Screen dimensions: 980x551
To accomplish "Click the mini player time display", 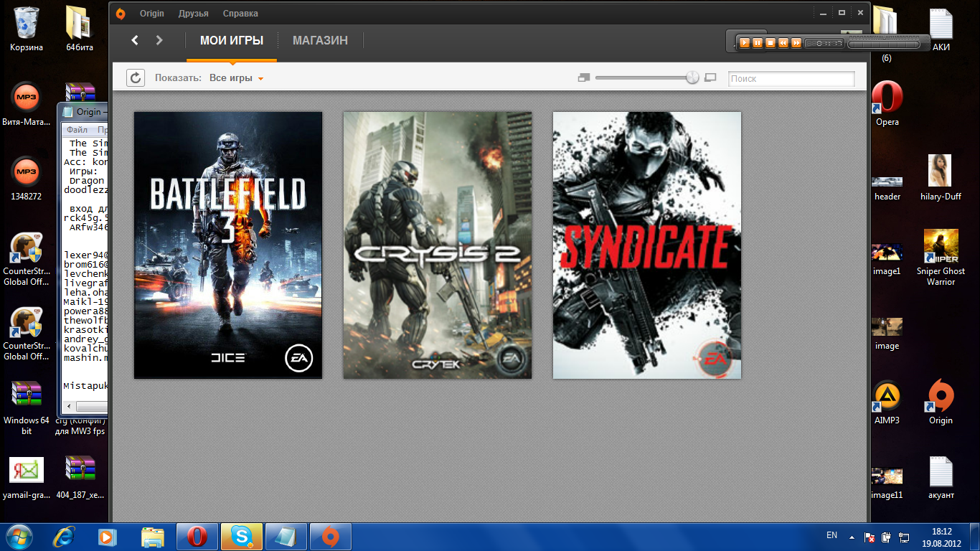I will 824,43.
